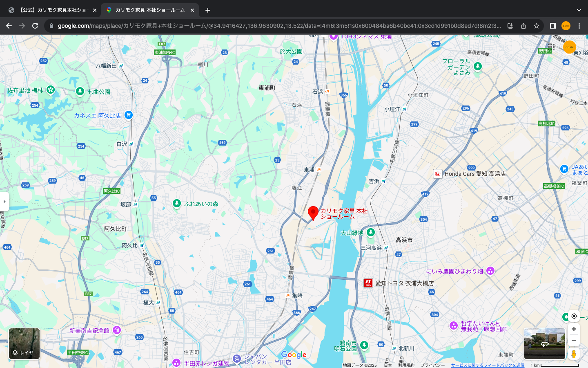
Task: Click the address bar URL
Action: 279,26
